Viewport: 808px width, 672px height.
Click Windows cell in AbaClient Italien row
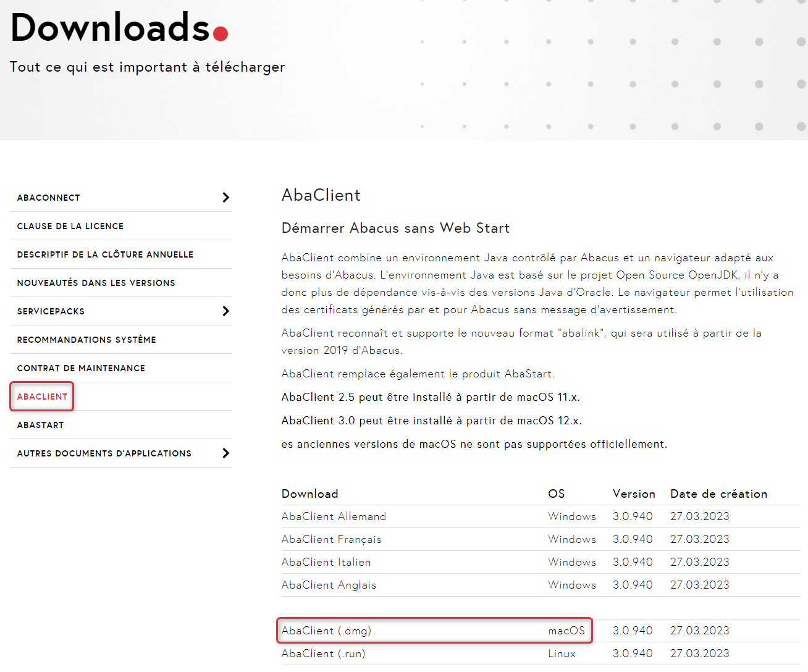pyautogui.click(x=572, y=562)
